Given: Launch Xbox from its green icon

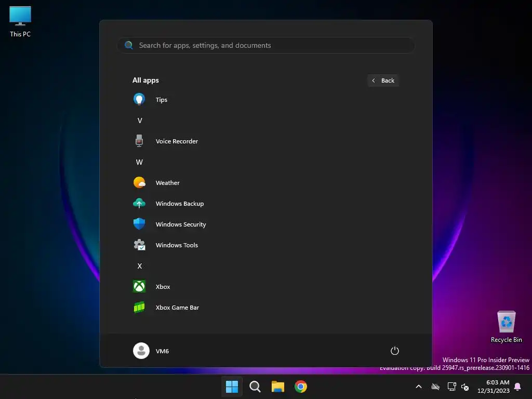Looking at the screenshot, I should coord(139,286).
